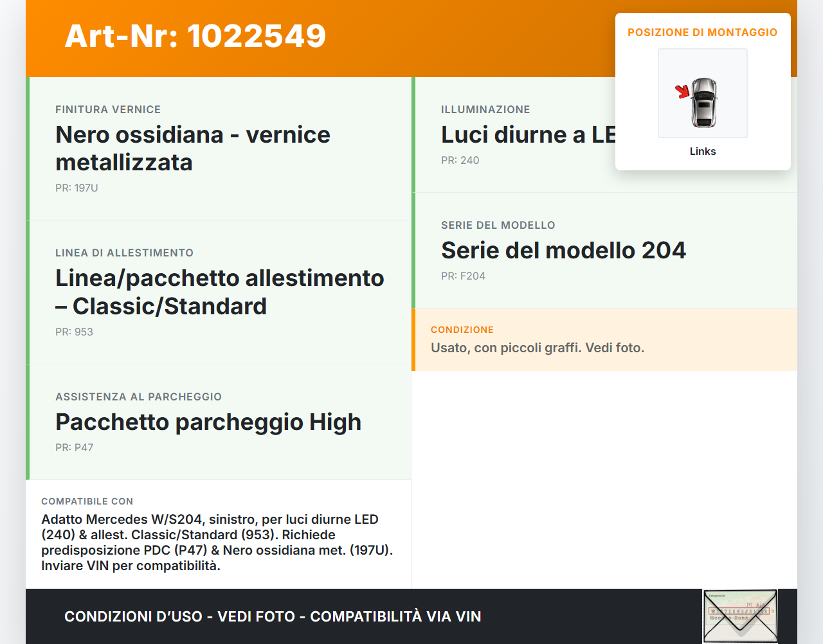
Task: Click the Links label under the car
Action: point(703,151)
